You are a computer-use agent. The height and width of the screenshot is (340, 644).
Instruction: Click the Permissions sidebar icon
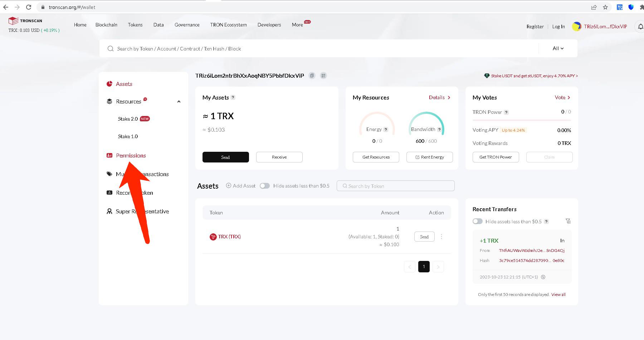tap(109, 155)
